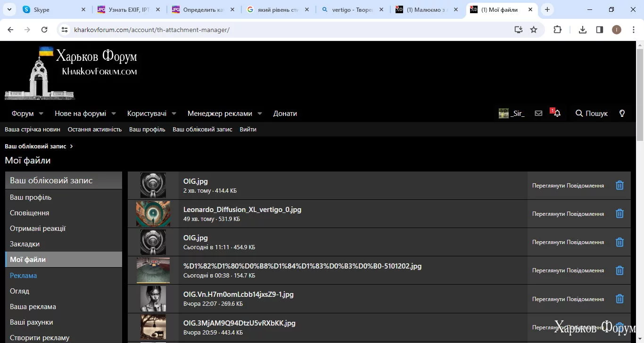Open Ваша стрічка новин link

(x=33, y=130)
